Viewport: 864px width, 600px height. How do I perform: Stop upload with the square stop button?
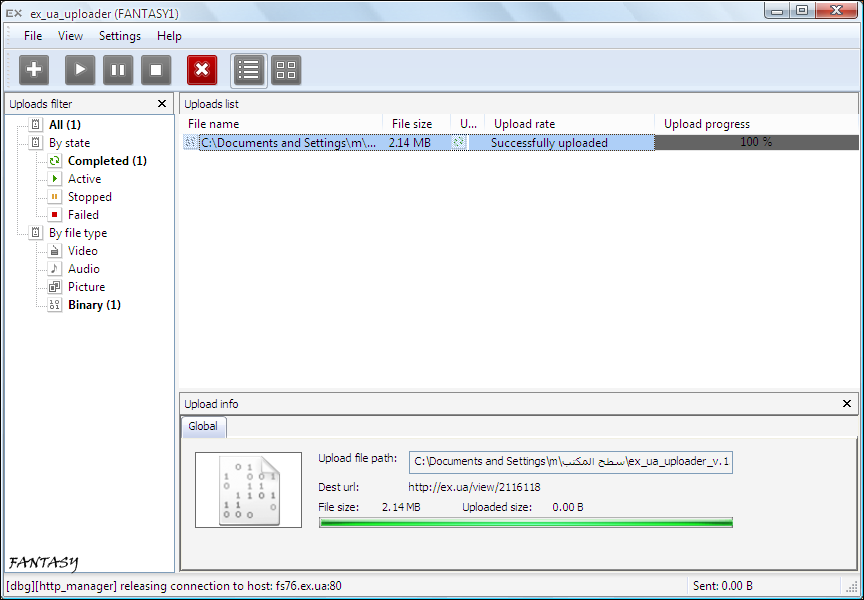click(x=156, y=70)
